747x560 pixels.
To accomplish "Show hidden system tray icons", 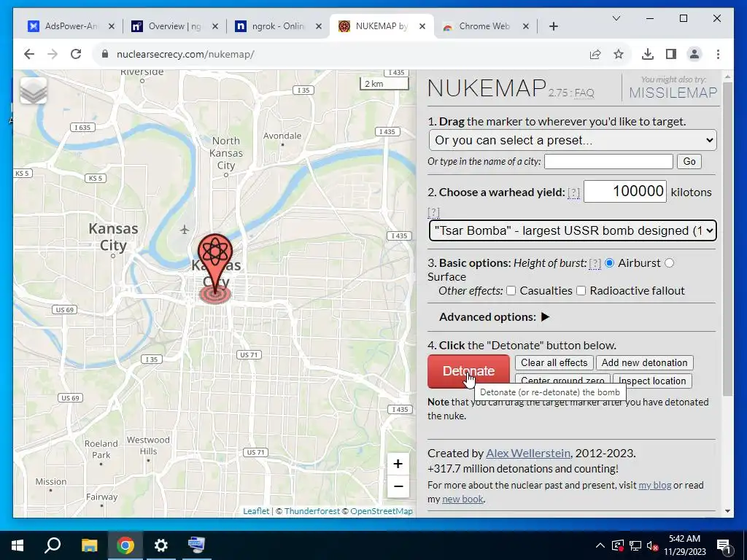I will [600, 545].
